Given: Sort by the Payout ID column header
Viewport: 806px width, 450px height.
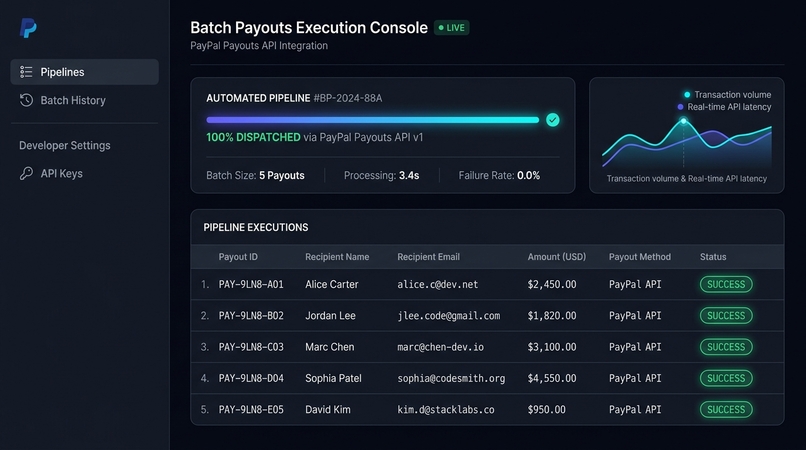Looking at the screenshot, I should pos(238,257).
